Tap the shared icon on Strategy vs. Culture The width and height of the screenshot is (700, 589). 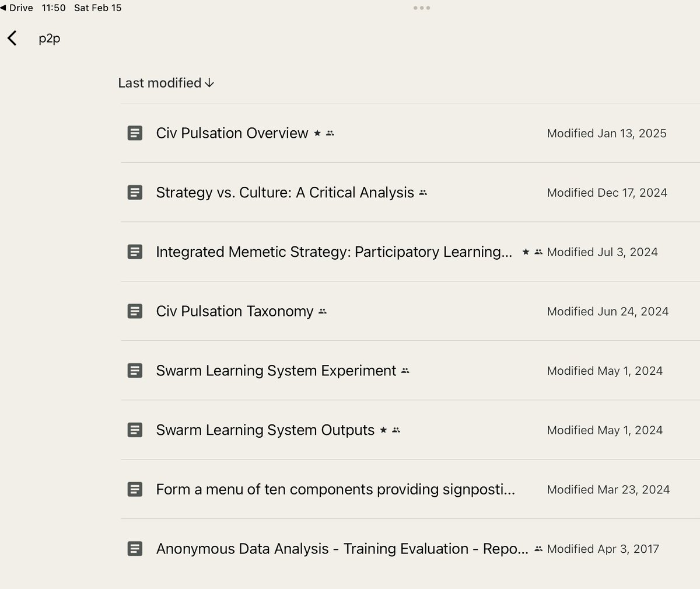click(423, 193)
